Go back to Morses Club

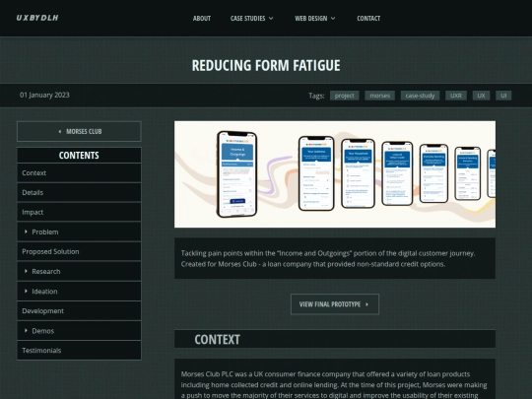pyautogui.click(x=79, y=131)
